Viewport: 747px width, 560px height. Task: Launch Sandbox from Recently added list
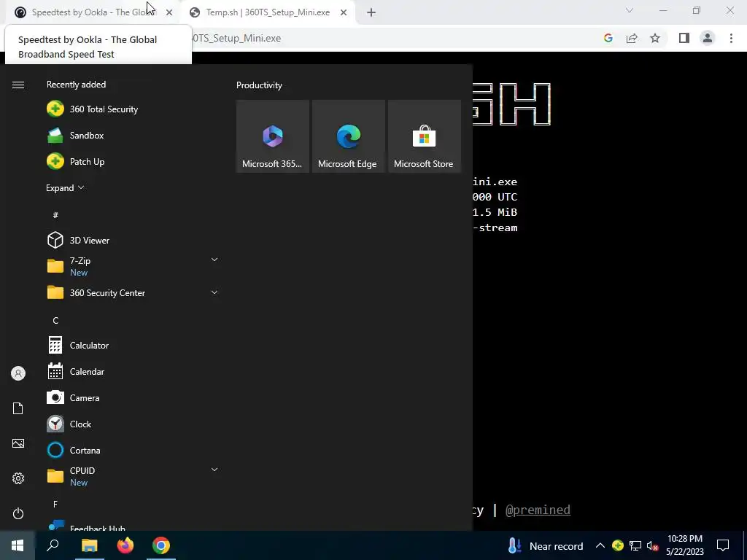[x=132, y=135]
